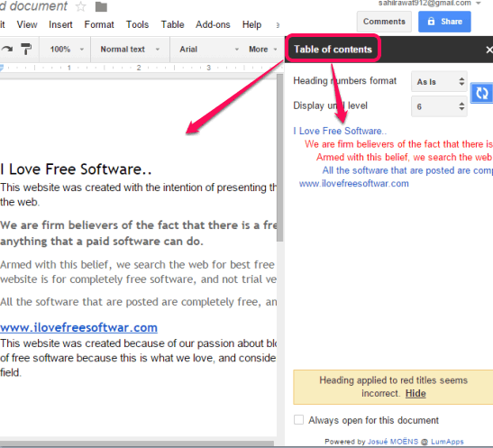493x448 pixels.
Task: Click 'anything that a paid software can do.' line
Action: tap(102, 242)
